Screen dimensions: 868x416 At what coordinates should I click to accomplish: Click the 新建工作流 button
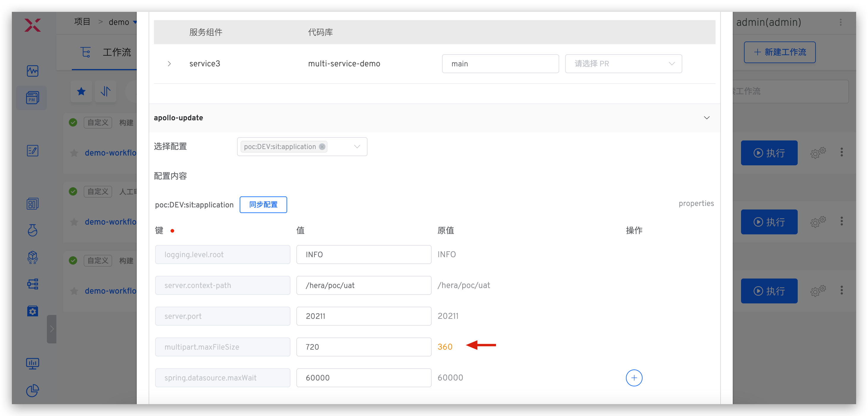pyautogui.click(x=779, y=52)
